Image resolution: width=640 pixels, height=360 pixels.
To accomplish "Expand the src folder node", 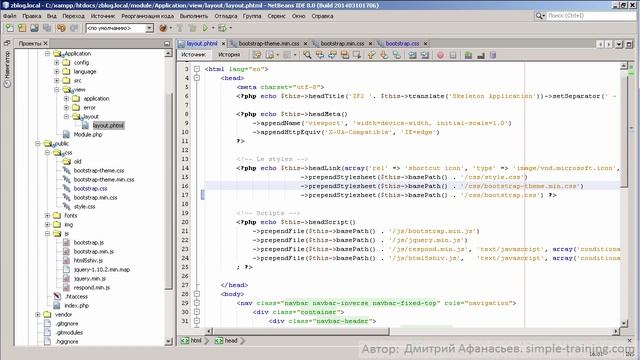I will coord(57,80).
